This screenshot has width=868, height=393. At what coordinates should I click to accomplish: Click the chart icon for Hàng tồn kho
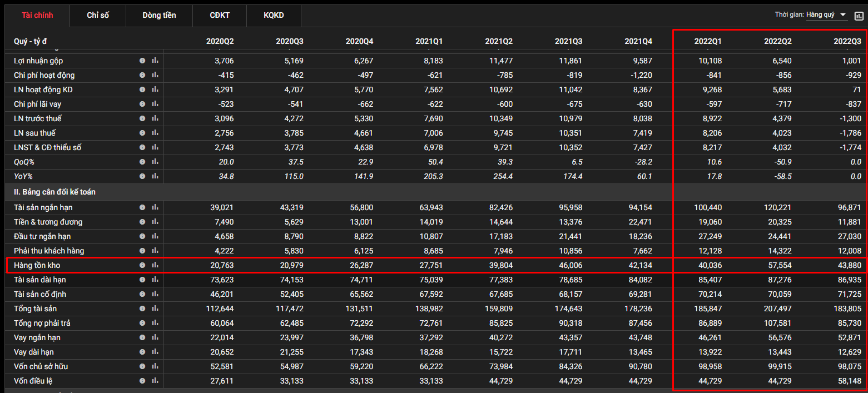[155, 265]
